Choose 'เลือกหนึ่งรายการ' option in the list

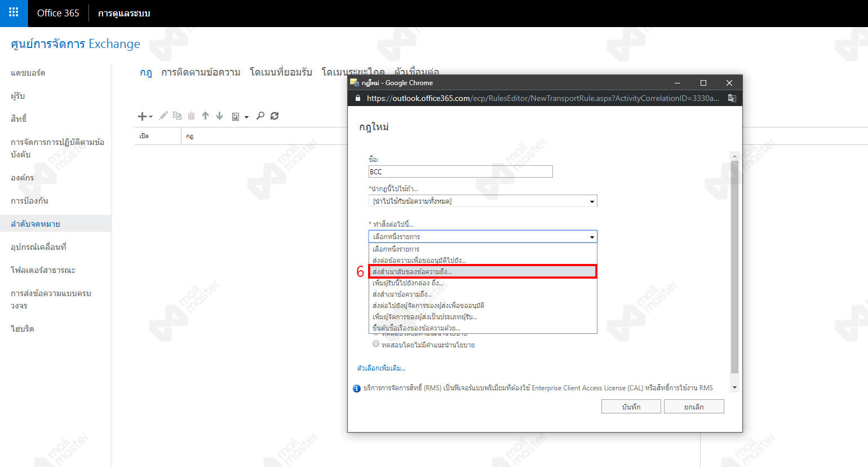[x=482, y=249]
